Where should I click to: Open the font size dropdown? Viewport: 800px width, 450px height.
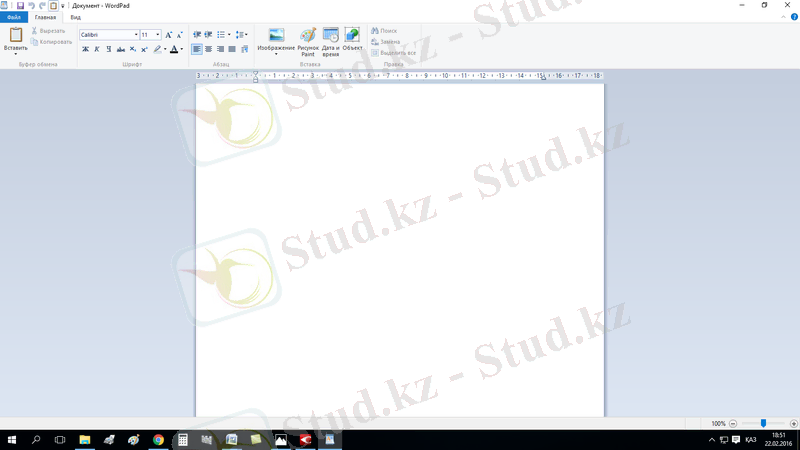click(158, 35)
